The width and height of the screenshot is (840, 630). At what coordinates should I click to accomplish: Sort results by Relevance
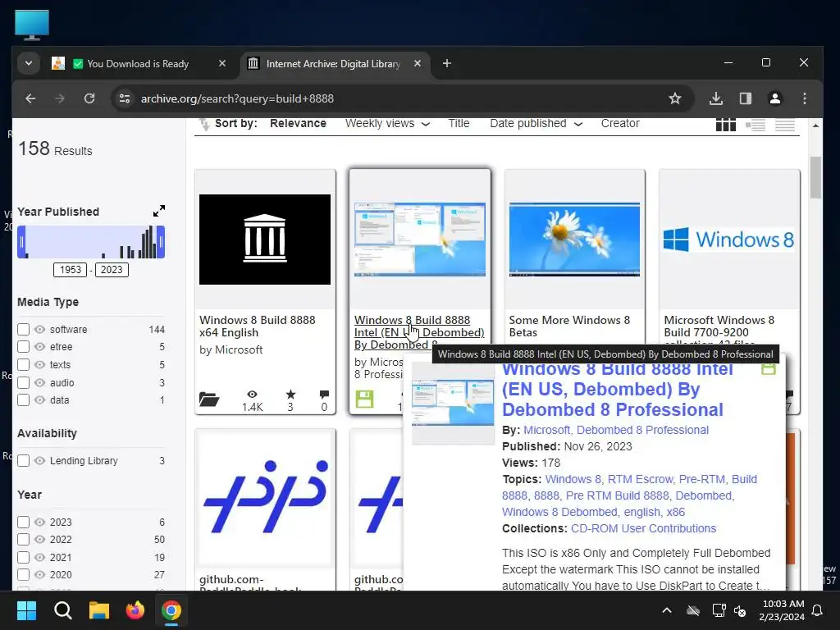click(x=298, y=124)
